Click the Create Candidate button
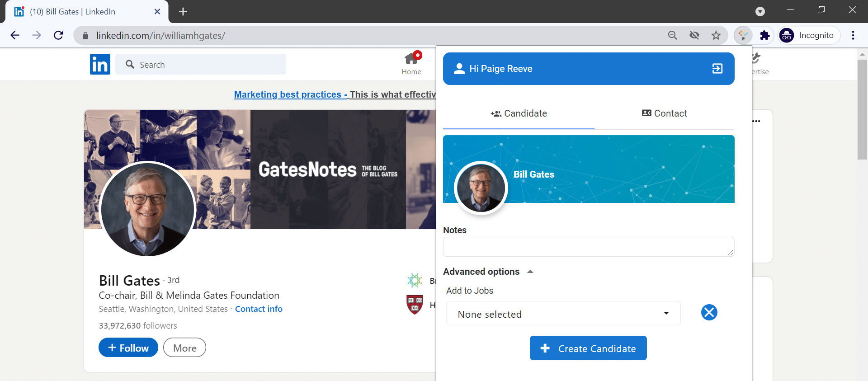The width and height of the screenshot is (868, 381). (x=588, y=348)
